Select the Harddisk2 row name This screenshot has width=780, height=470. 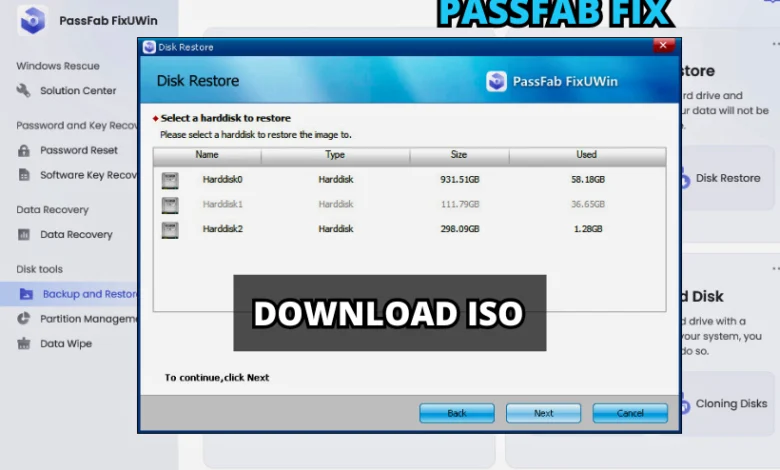coord(222,229)
